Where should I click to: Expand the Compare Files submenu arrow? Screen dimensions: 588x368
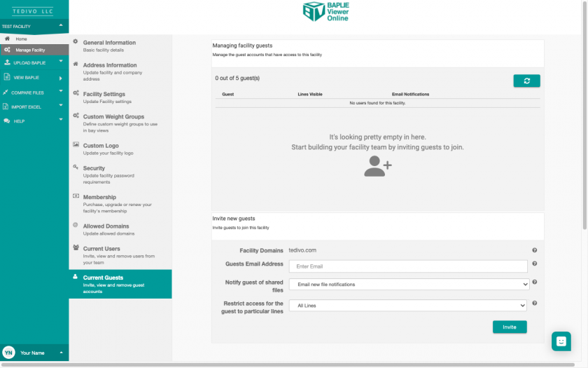(x=61, y=91)
